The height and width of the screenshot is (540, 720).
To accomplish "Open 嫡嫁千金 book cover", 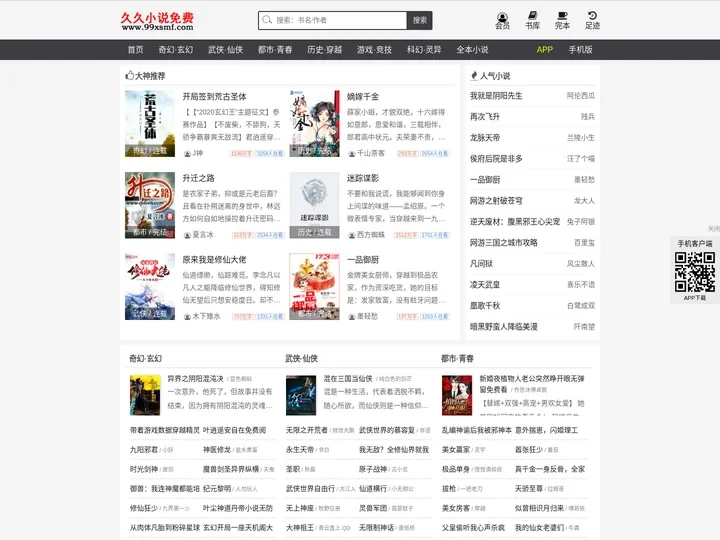I will (x=315, y=124).
